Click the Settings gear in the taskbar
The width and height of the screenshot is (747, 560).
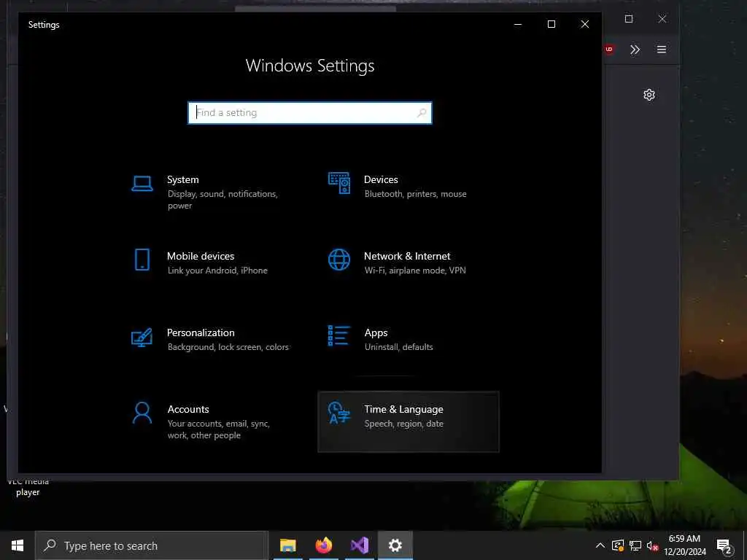point(395,545)
